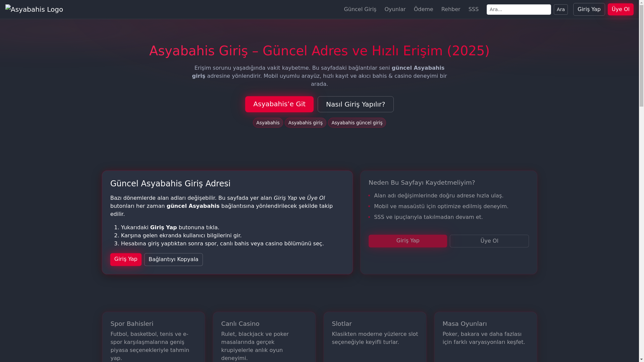Open Nasıl Giriş Yapılır? button

click(x=355, y=104)
